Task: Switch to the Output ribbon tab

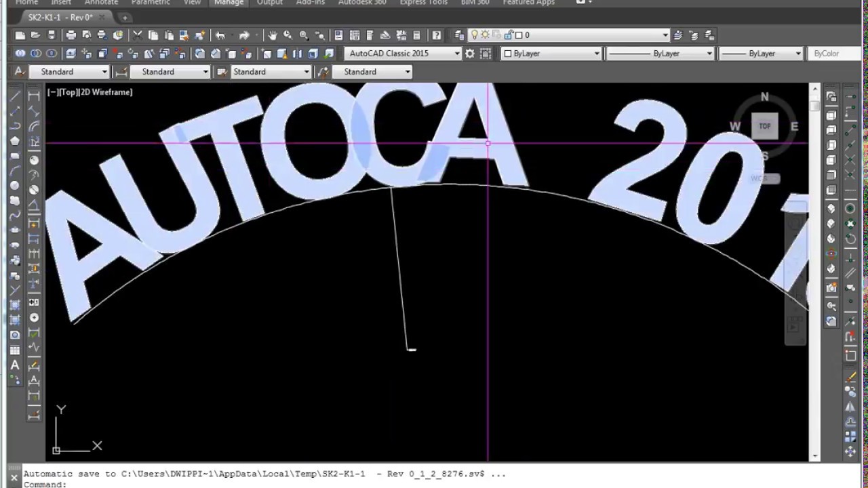Action: pyautogui.click(x=269, y=3)
